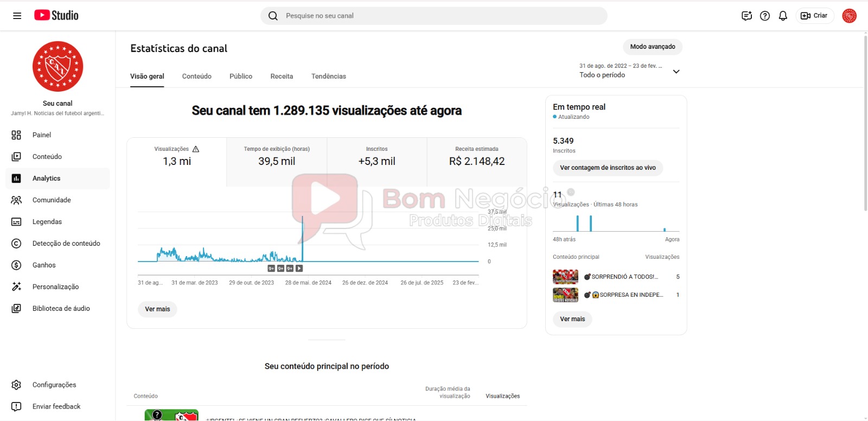Screen dimensions: 868x421
Task: Open Conteúdo in the sidebar
Action: coord(58,157)
